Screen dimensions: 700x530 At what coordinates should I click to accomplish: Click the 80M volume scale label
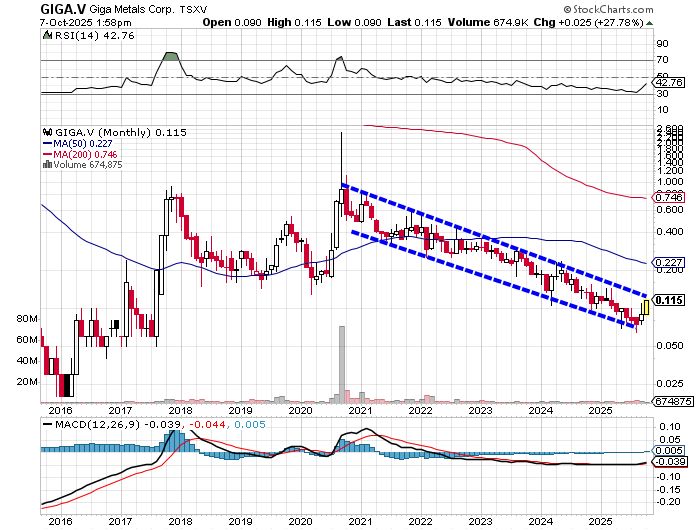coord(27,319)
